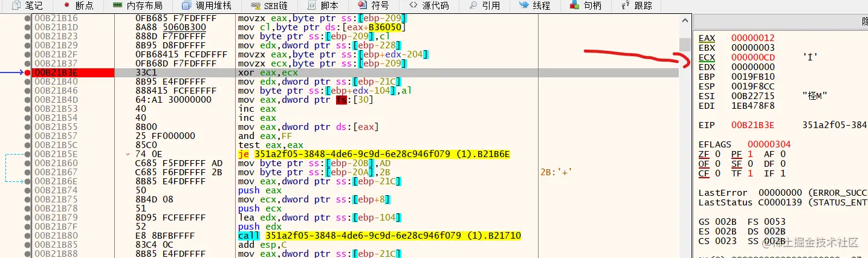Show the 跟踪 trace tab
Screen dimensions: 868x258
(x=636, y=5)
